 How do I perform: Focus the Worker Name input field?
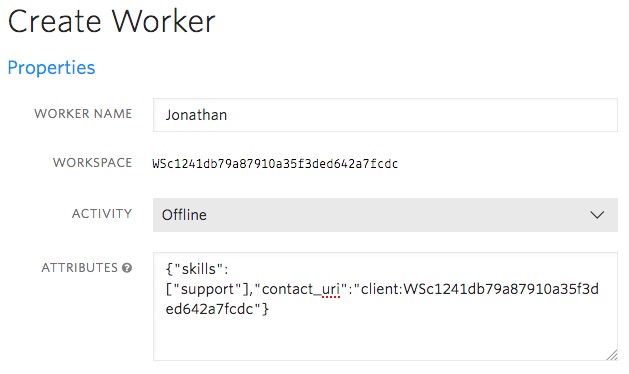click(385, 115)
